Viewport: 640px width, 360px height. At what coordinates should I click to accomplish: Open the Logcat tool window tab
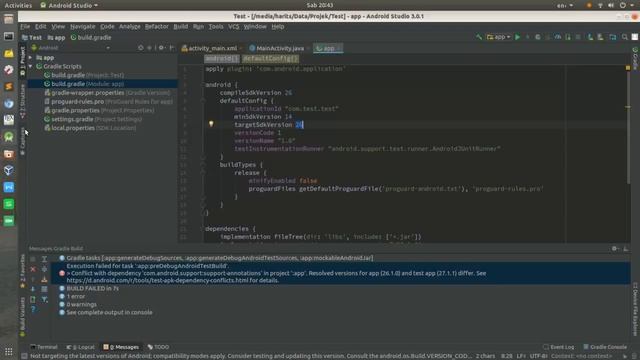(x=80, y=347)
